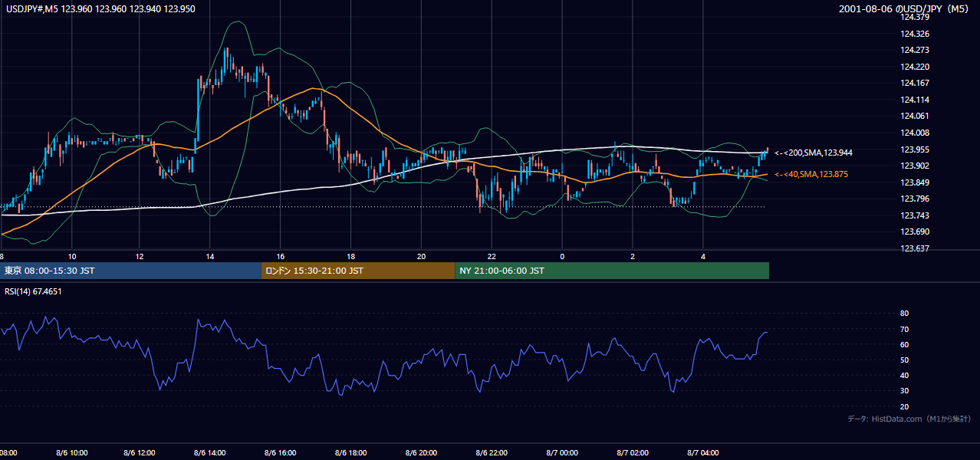Viewport: 980px width, 460px height.
Task: Click the 124.220 price axis label
Action: [915, 67]
